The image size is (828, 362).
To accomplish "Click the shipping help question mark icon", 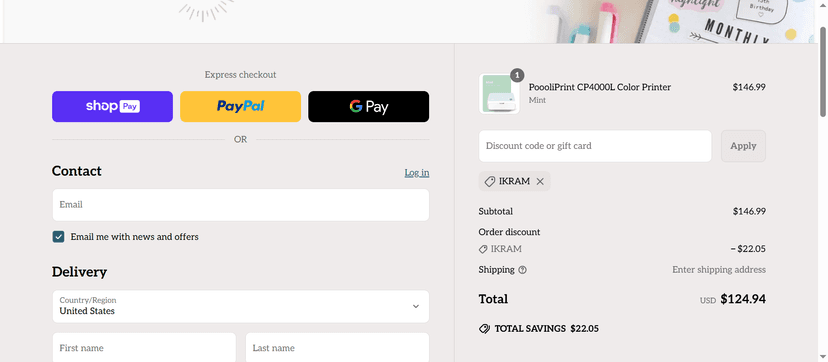I will coord(522,270).
